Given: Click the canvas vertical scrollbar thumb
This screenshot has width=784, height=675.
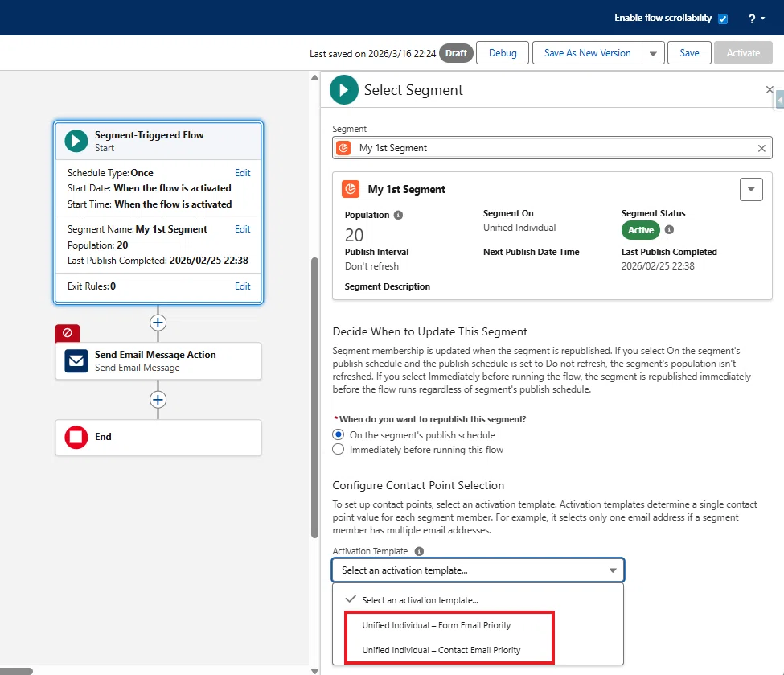Looking at the screenshot, I should [x=314, y=397].
